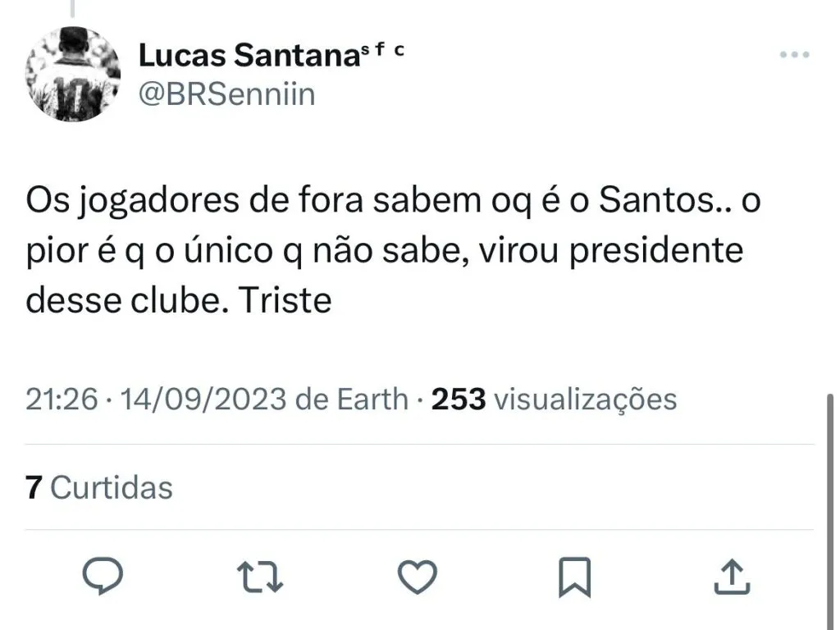
Task: Open the @BRSenniin handle link
Action: [226, 94]
